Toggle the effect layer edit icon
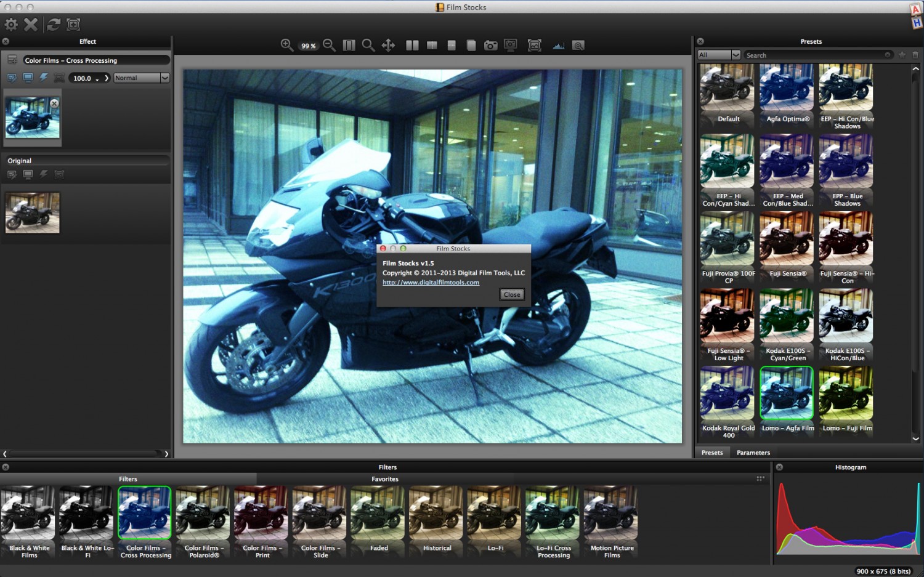Viewport: 924px width, 577px height. [12, 78]
